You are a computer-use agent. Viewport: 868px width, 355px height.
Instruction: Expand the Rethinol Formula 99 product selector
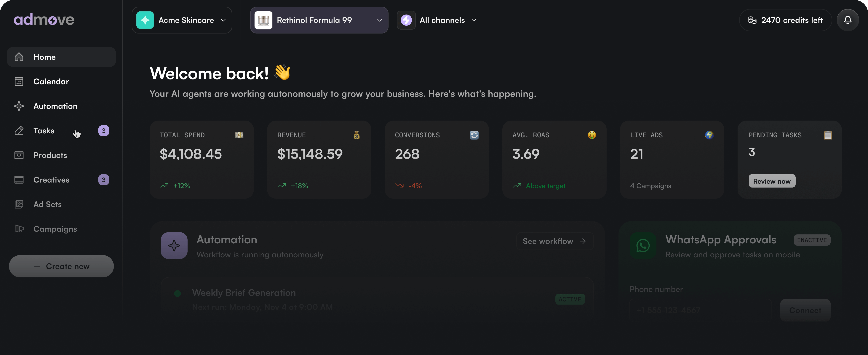tap(319, 20)
